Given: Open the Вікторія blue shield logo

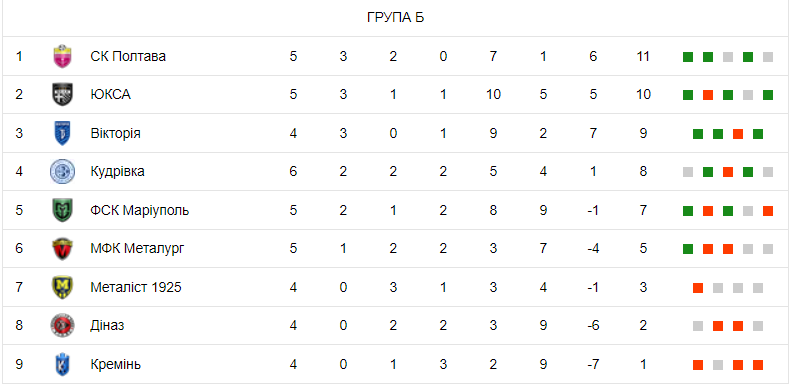Looking at the screenshot, I should click(63, 133).
